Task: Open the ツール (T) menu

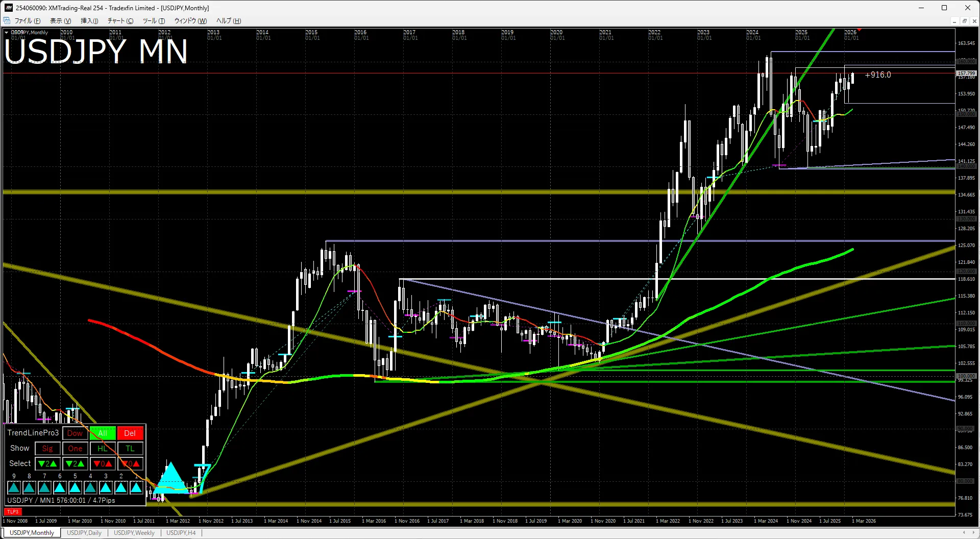Action: (x=154, y=21)
